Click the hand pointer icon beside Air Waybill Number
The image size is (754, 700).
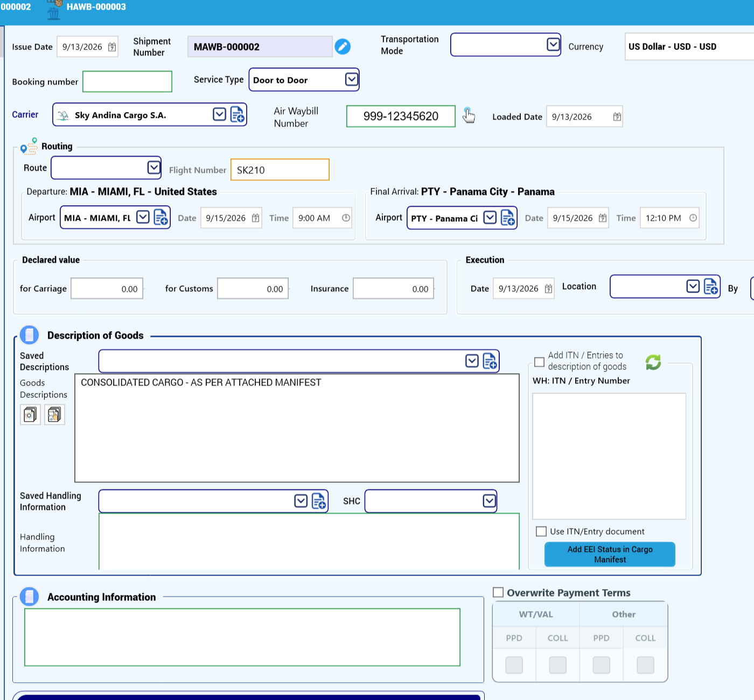point(469,115)
